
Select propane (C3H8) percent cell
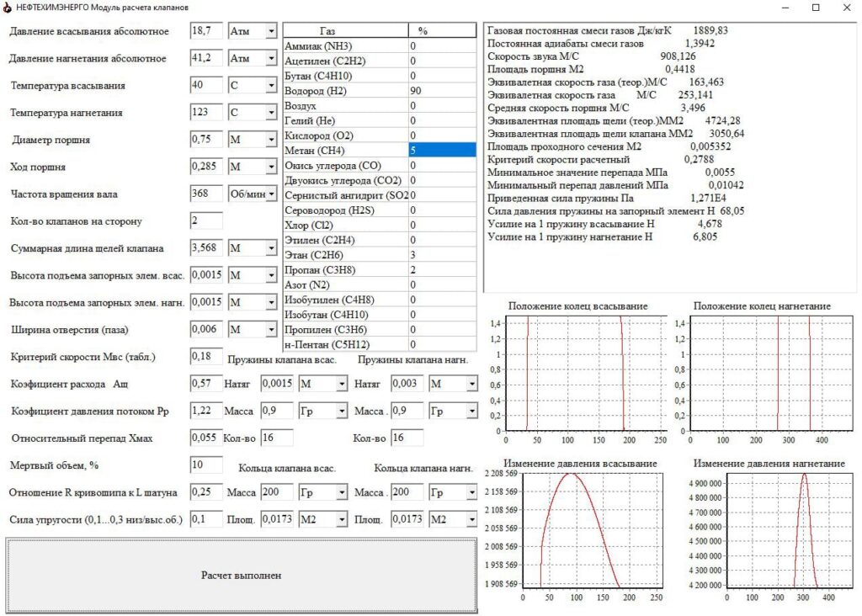pos(443,270)
